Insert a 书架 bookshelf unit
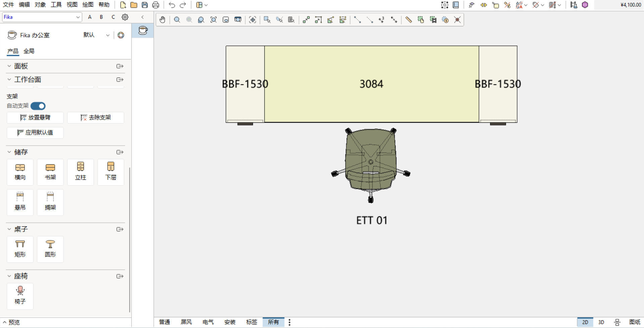Viewport: 644px width, 328px height. (x=50, y=172)
